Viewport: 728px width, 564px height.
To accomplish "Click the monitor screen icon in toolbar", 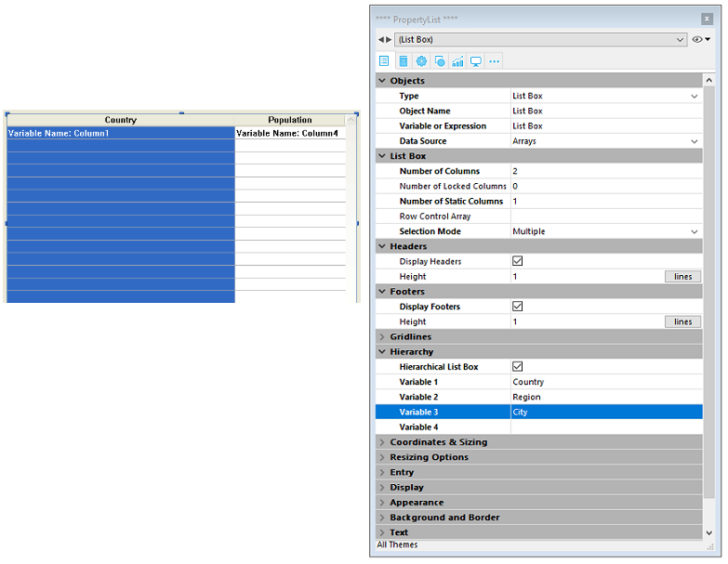I will 476,61.
